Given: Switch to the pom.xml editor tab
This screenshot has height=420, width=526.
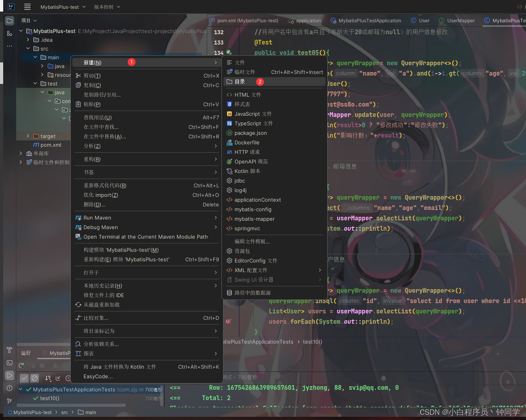Looking at the screenshot, I should coord(245,21).
